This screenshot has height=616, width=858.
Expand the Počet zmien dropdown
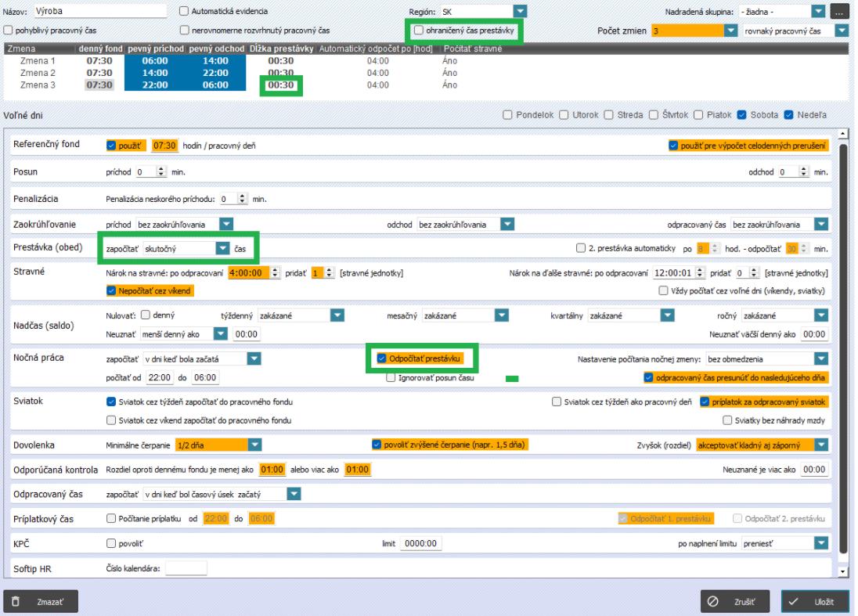pyautogui.click(x=730, y=30)
